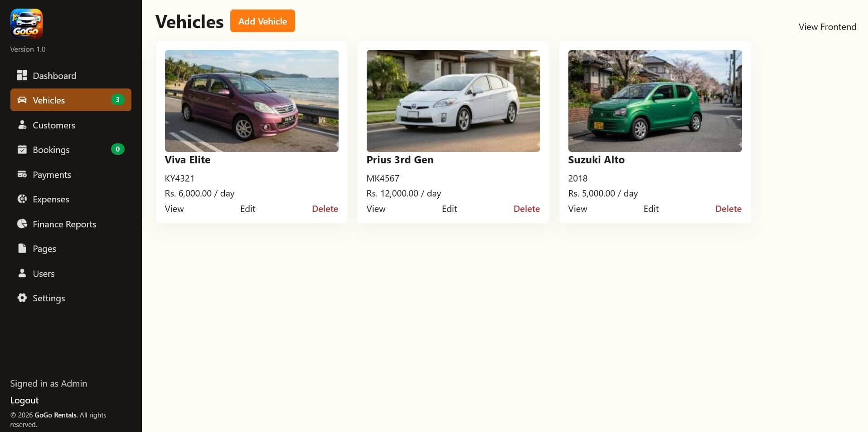Viewport: 868px width, 432px height.
Task: Open the View Frontend link
Action: pos(827,27)
